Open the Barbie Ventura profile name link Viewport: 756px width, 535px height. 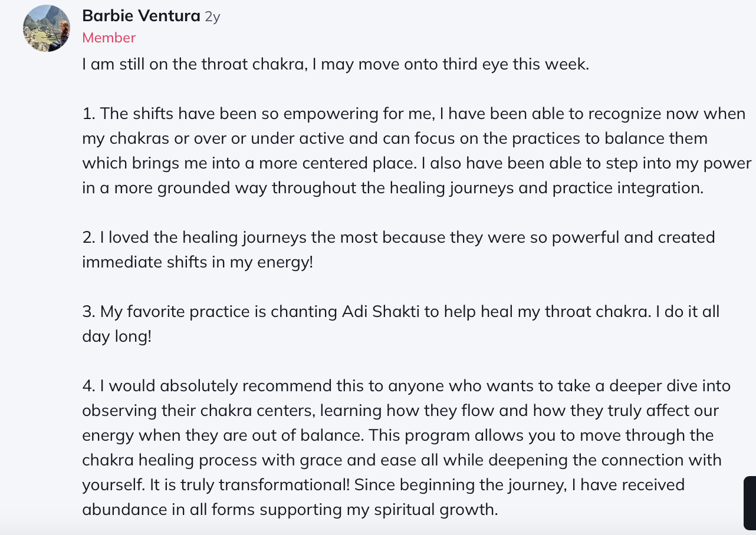tap(141, 16)
